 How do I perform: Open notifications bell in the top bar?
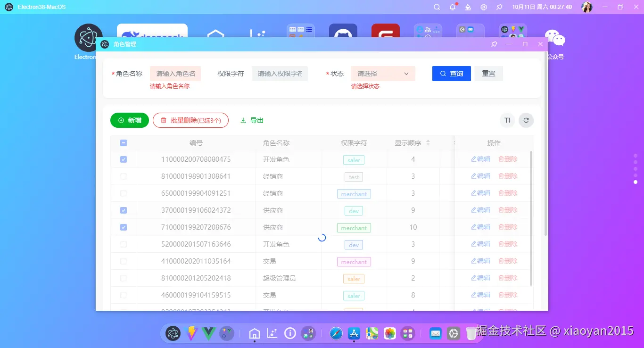[452, 7]
